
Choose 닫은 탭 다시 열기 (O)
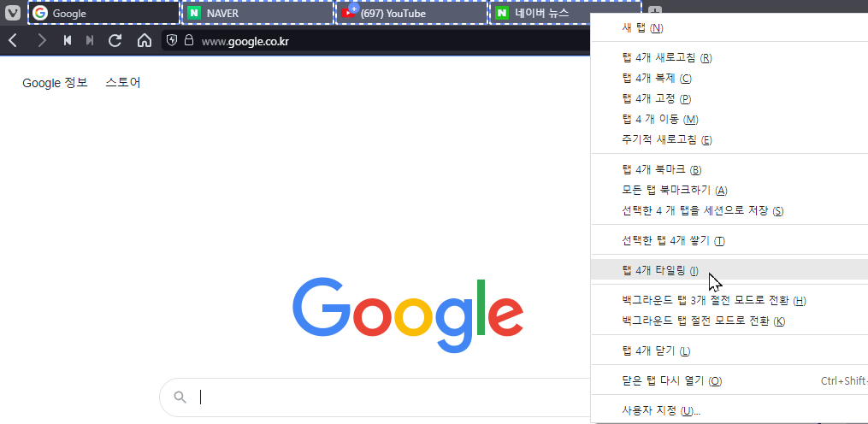click(x=729, y=380)
